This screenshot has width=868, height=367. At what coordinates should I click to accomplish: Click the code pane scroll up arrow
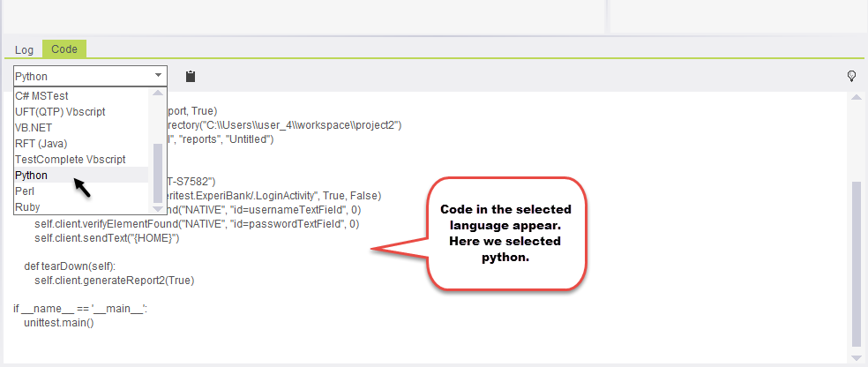[x=856, y=97]
